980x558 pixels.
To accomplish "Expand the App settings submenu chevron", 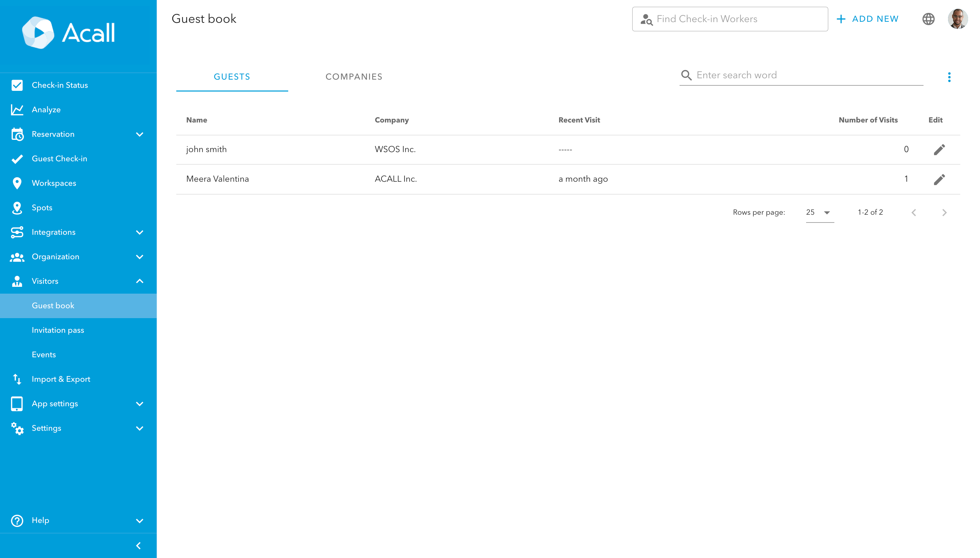I will (x=140, y=404).
